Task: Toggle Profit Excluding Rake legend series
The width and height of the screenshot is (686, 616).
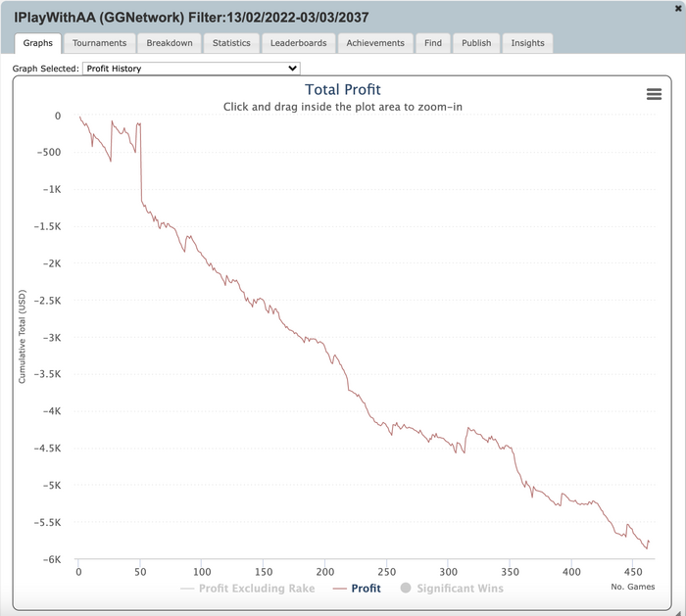Action: tap(248, 589)
